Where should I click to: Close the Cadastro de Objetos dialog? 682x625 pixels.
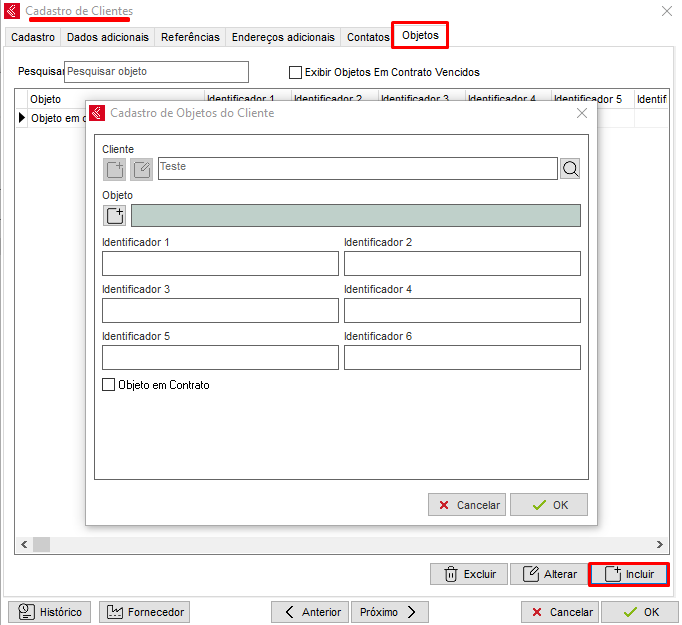(582, 114)
